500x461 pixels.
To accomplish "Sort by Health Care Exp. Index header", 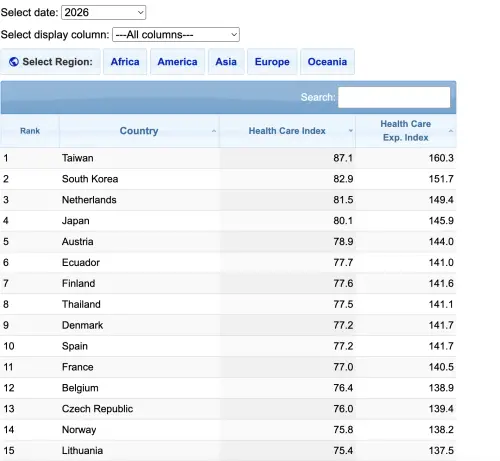I will (406, 131).
